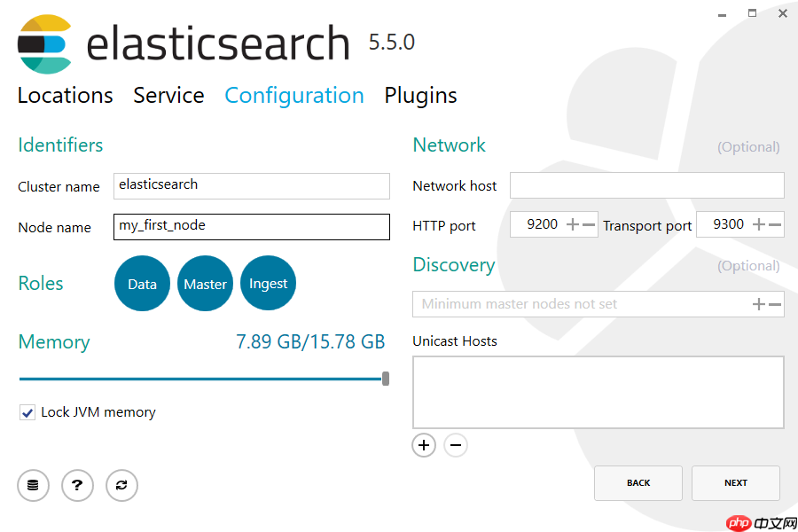Click inside the Unicast Hosts list box

click(598, 392)
